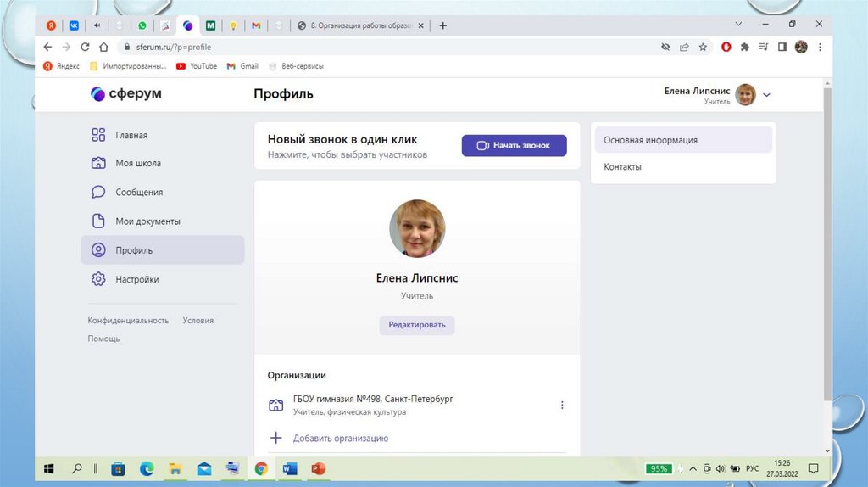Click the Сферум logo
This screenshot has height=487, width=868.
pyautogui.click(x=125, y=94)
